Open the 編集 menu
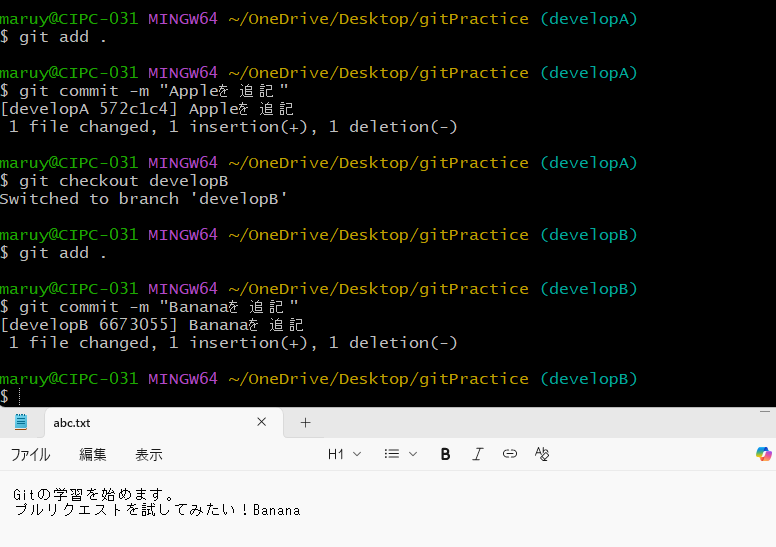The height and width of the screenshot is (547, 776). [93, 454]
